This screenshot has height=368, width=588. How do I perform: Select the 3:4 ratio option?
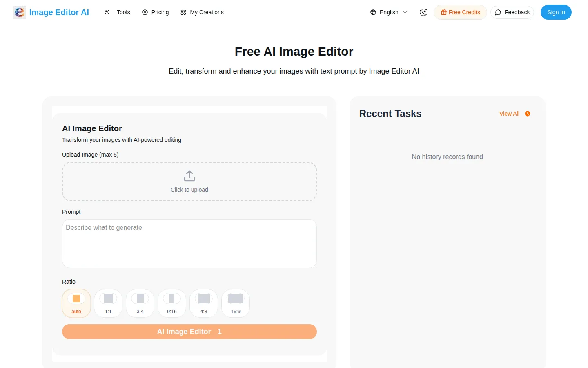pyautogui.click(x=140, y=303)
